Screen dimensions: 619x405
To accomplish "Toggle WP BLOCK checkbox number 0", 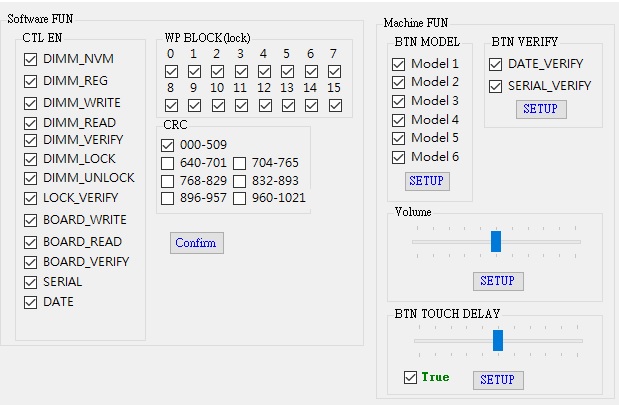I will click(x=171, y=72).
